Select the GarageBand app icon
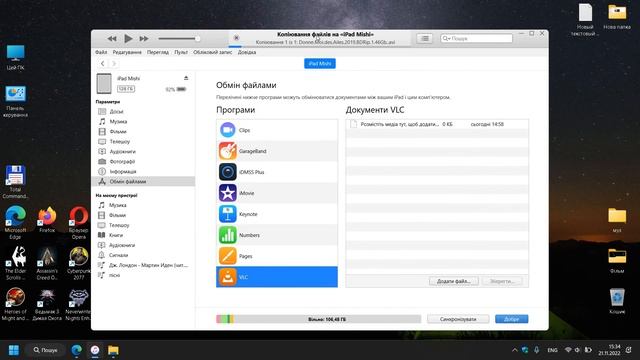The width and height of the screenshot is (640, 360). (227, 151)
